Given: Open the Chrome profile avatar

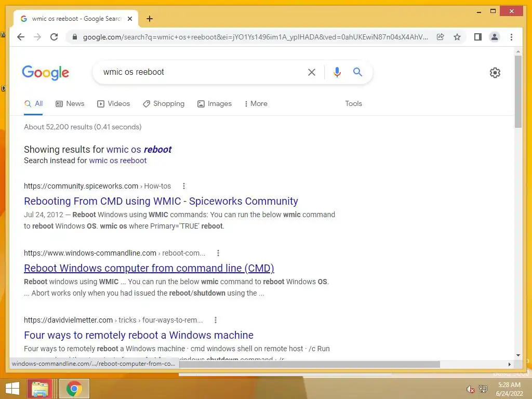Looking at the screenshot, I should 495,37.
